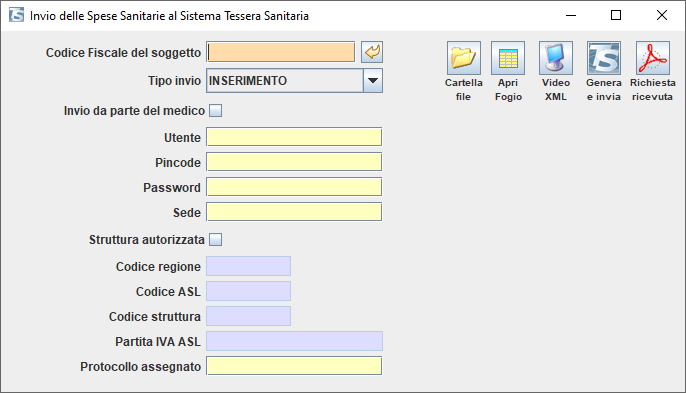Screen dimensions: 686x393
Task: Focus the Codice Fiscale del soggetto field
Action: 281,53
